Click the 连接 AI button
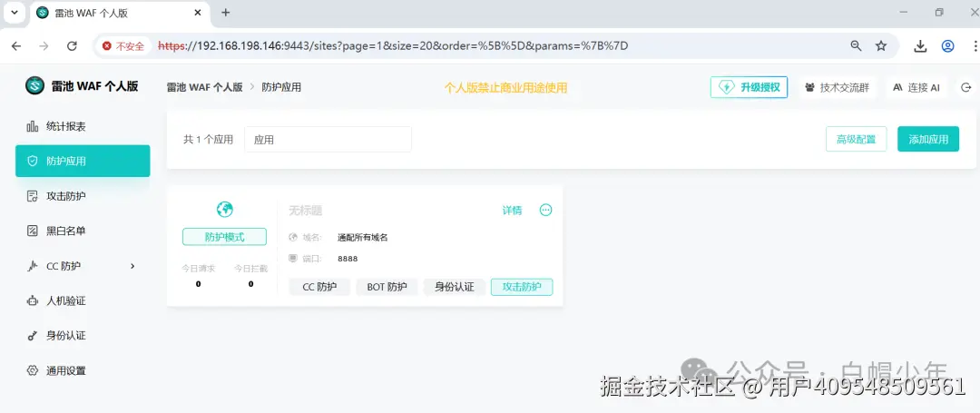Screen dimensions: 980x413 point(916,87)
